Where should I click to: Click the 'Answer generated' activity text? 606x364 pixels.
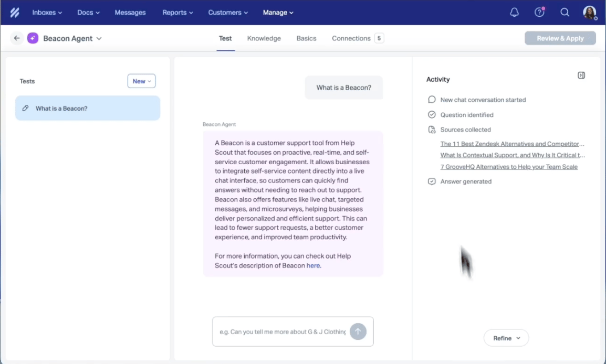[x=466, y=181]
